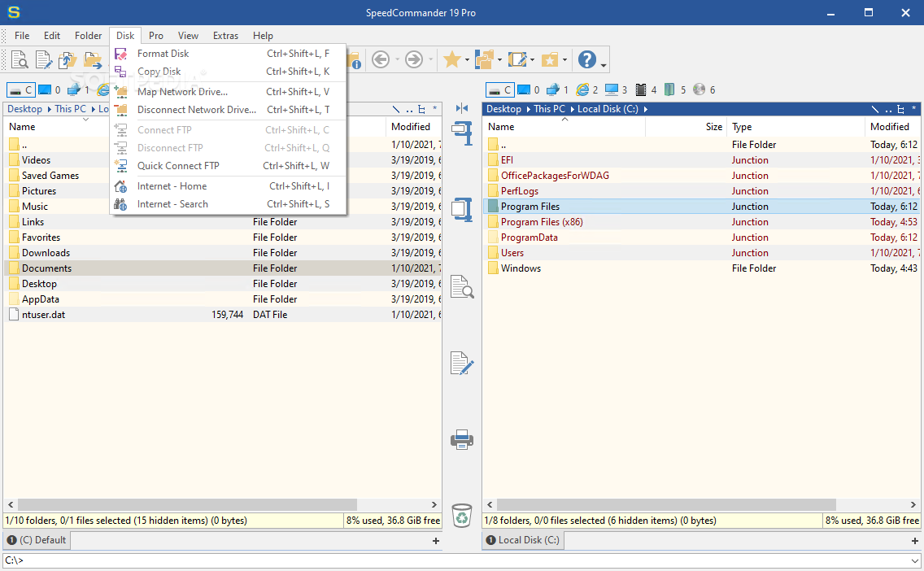
Task: Open the folder favorites toolbar dropdown arrow
Action: point(564,59)
